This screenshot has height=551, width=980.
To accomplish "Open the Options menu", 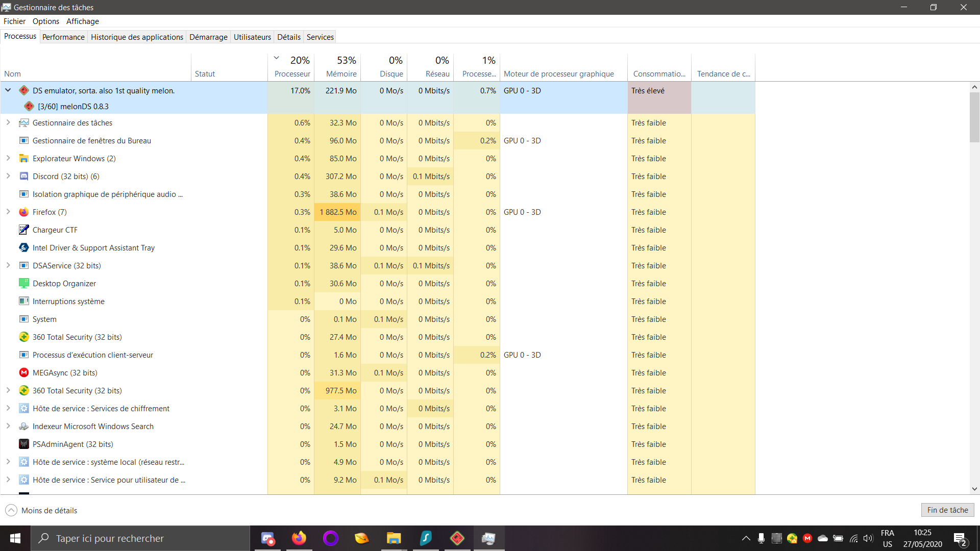I will (x=45, y=21).
